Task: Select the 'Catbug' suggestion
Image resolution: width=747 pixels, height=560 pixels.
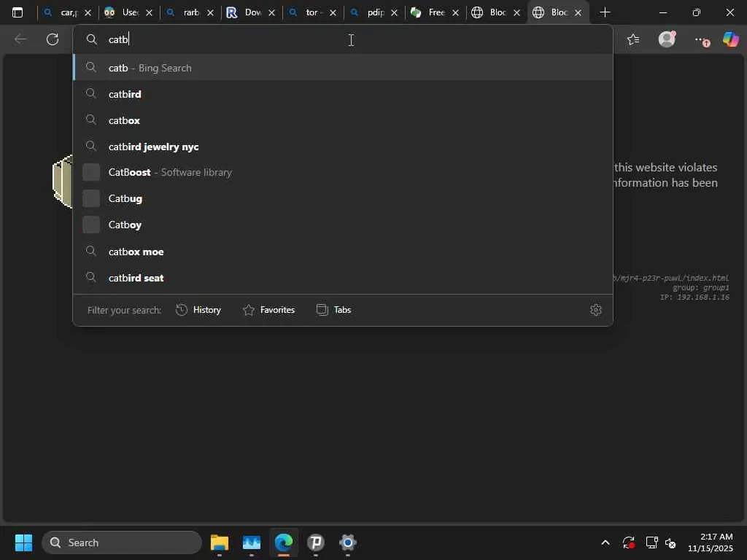Action: [343, 198]
